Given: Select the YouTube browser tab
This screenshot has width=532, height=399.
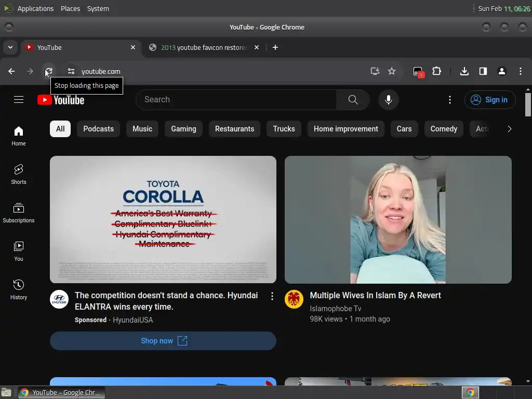Looking at the screenshot, I should (x=82, y=47).
